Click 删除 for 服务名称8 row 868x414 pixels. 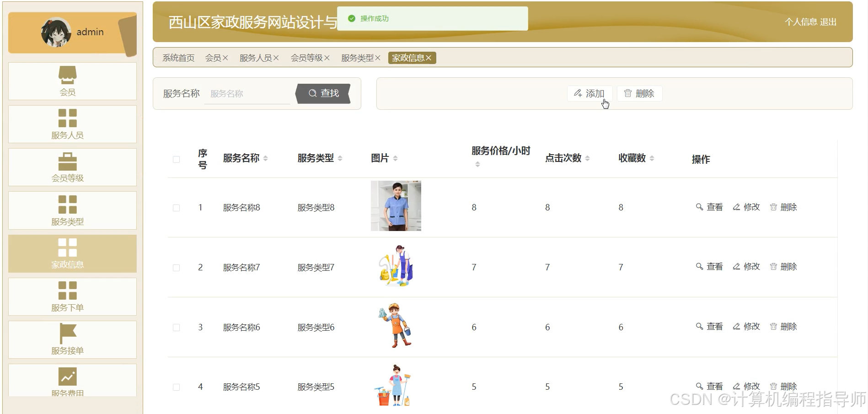pos(783,207)
